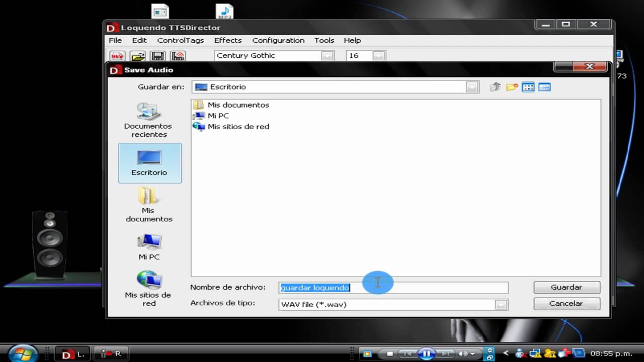Viewport: 644px width, 362px height.
Task: Open the Configuration menu
Action: [x=278, y=40]
